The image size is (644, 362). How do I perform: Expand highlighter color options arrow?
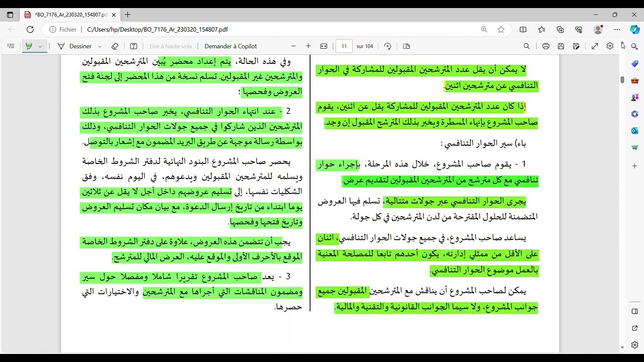coord(40,46)
